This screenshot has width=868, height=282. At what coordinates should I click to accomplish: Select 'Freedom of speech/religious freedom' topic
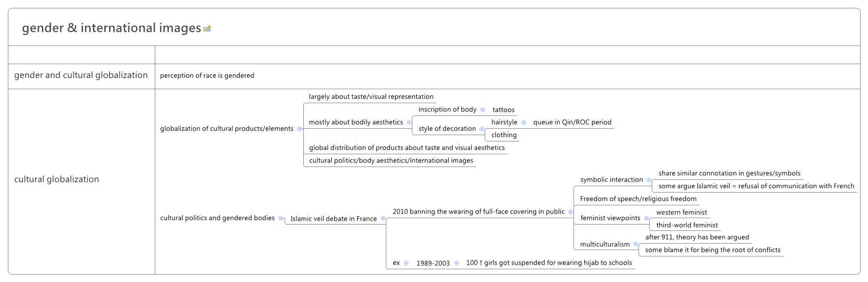[x=638, y=199]
